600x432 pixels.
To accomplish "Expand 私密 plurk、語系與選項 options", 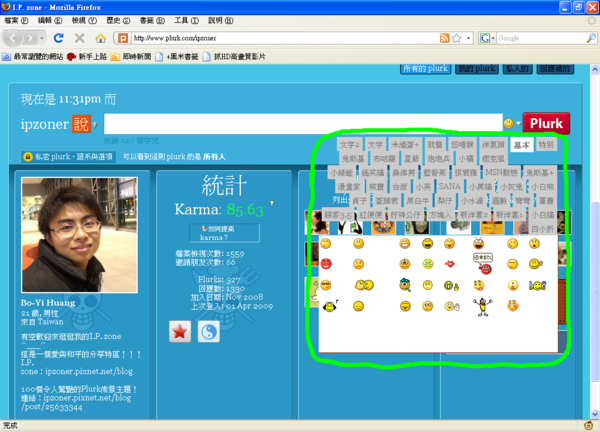I will (68, 156).
